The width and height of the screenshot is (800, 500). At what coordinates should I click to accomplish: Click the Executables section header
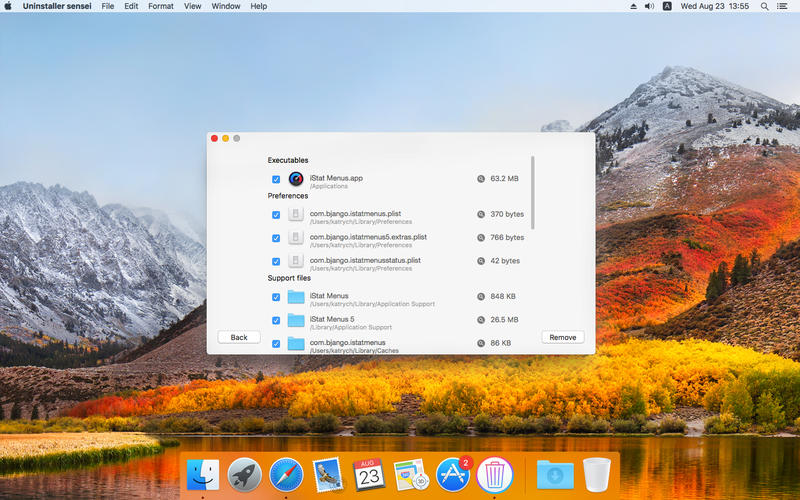(288, 160)
